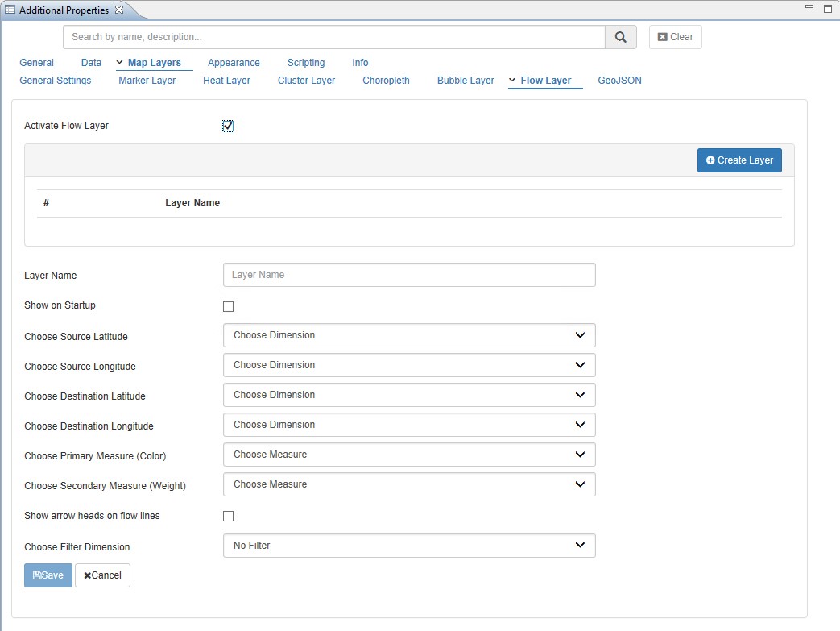Open the Choose Source Latitude dropdown
Image resolution: width=840 pixels, height=631 pixels.
409,335
